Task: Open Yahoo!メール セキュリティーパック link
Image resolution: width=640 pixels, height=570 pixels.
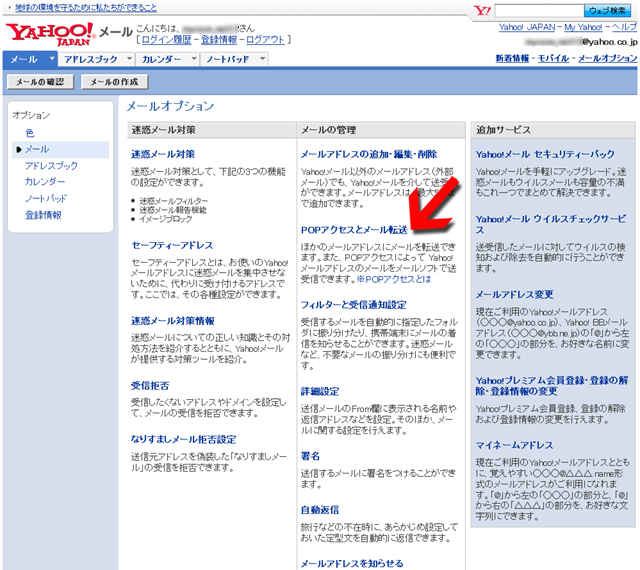Action: (x=545, y=154)
